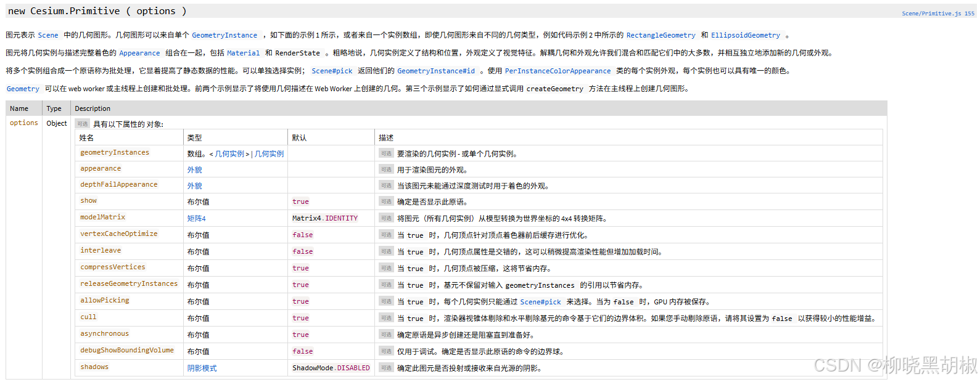Click true default in compressVertices row
The width and height of the screenshot is (980, 382).
[301, 268]
